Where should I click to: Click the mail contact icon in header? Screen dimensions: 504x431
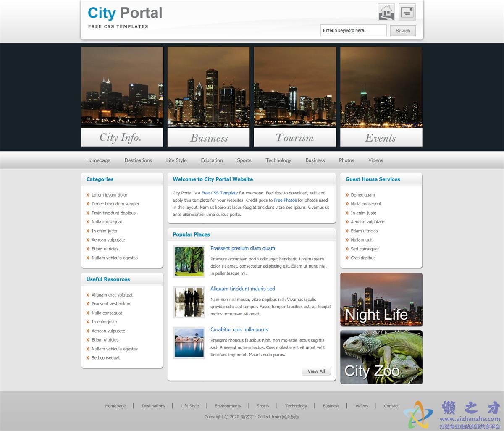click(407, 13)
